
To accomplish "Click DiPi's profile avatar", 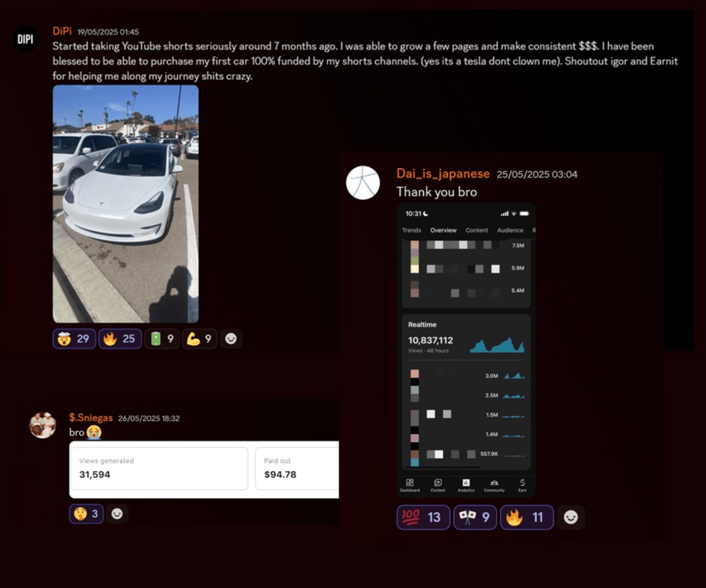I will coord(25,39).
